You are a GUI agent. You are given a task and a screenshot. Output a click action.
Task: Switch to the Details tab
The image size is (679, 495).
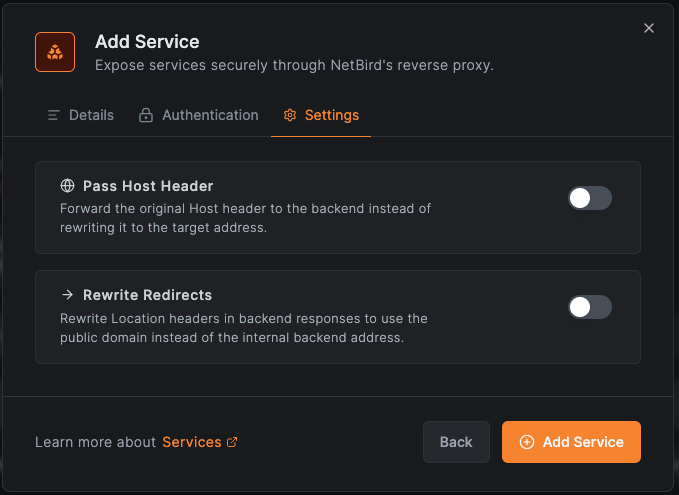tap(91, 115)
